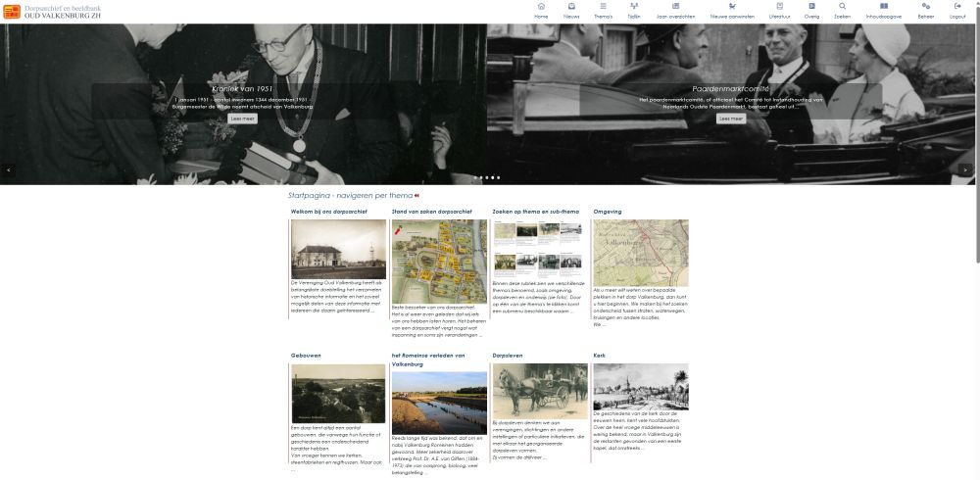Open Jaar overzichten in the navigation bar

coord(675,11)
